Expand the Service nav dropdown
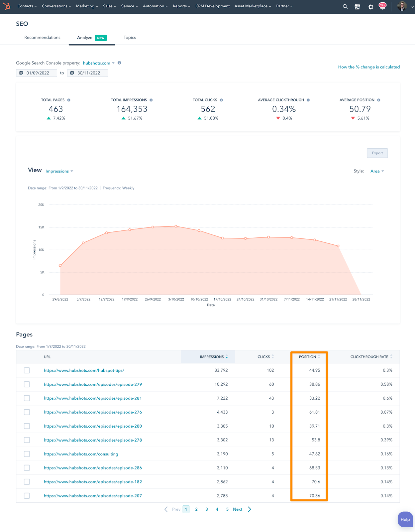The height and width of the screenshot is (532, 415). coord(129,6)
